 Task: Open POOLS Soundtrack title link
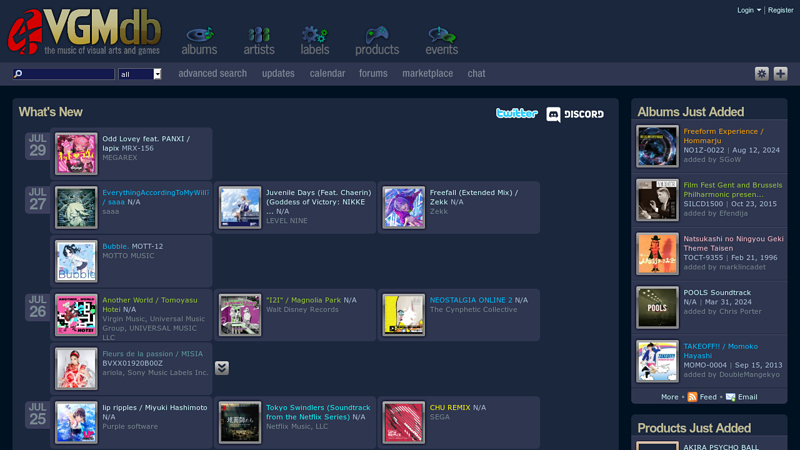click(x=717, y=293)
